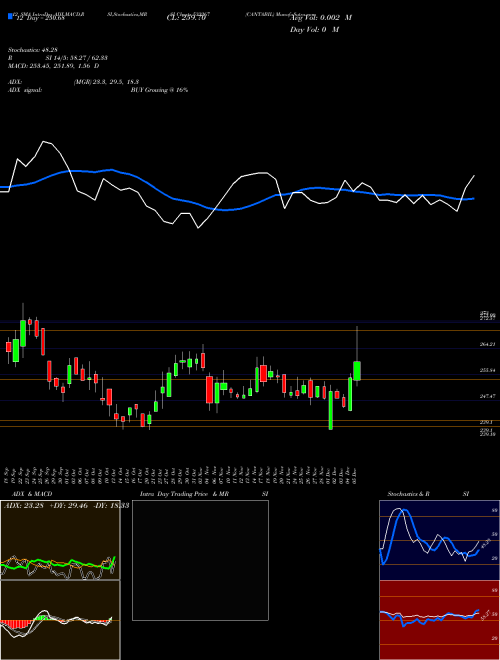Select the '12 Day = 250.68' SMA label
This screenshot has width=500, height=660.
39,18
